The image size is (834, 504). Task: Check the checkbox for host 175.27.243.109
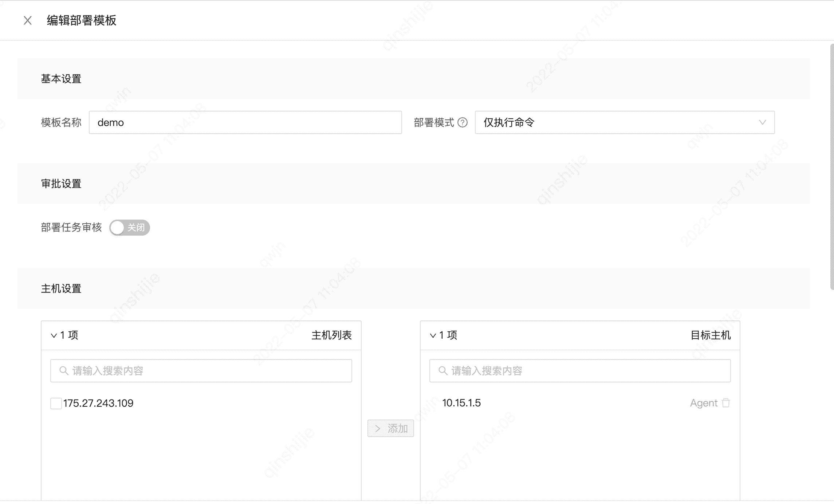click(x=55, y=403)
